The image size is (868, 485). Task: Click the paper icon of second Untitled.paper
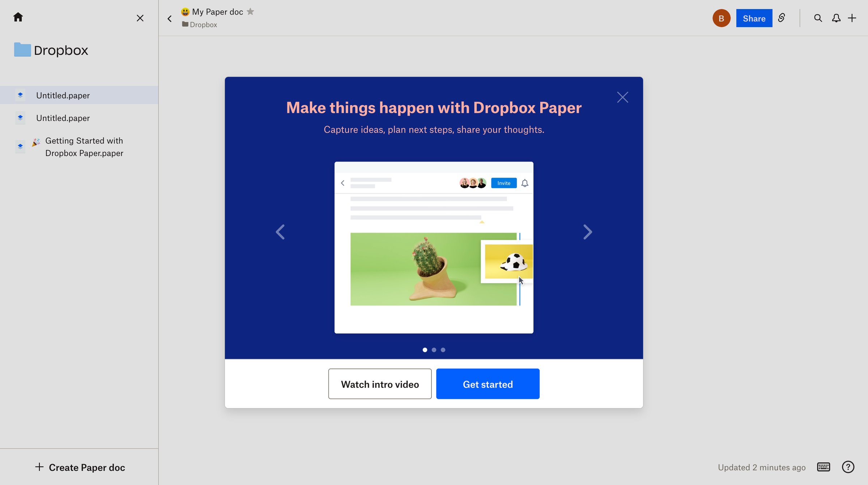(20, 118)
